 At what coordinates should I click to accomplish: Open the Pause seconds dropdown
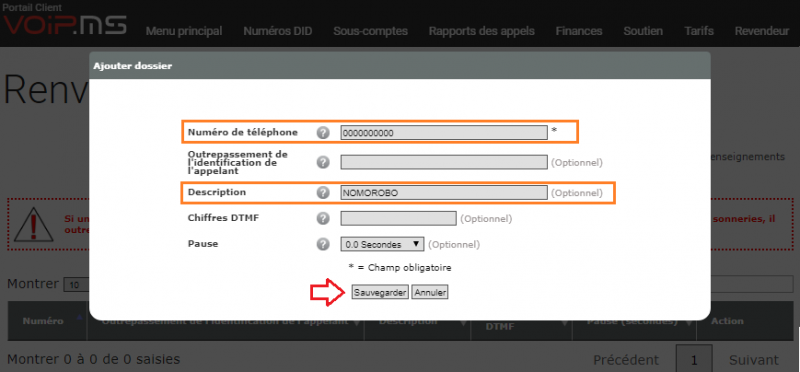click(382, 244)
